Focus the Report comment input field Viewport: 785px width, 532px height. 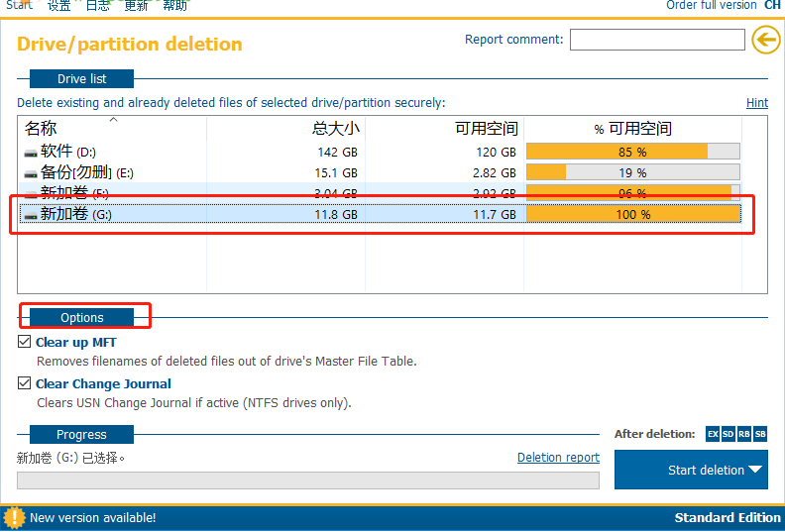pyautogui.click(x=657, y=40)
